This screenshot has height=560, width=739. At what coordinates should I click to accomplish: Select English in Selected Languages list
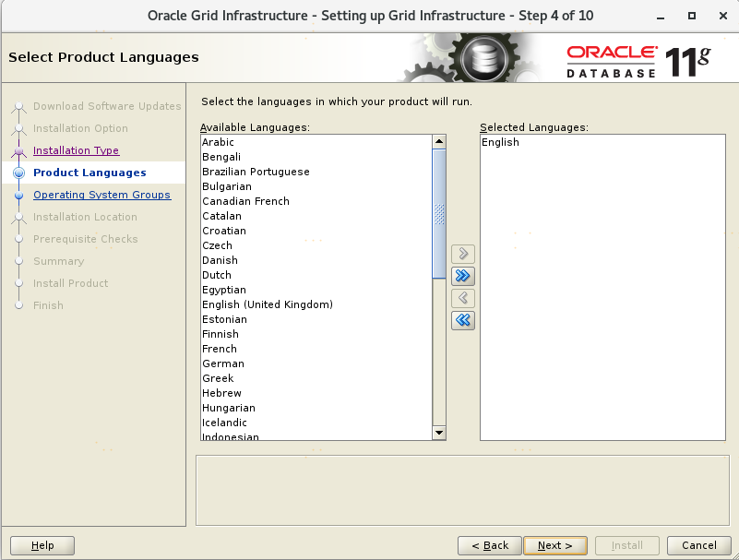point(500,142)
